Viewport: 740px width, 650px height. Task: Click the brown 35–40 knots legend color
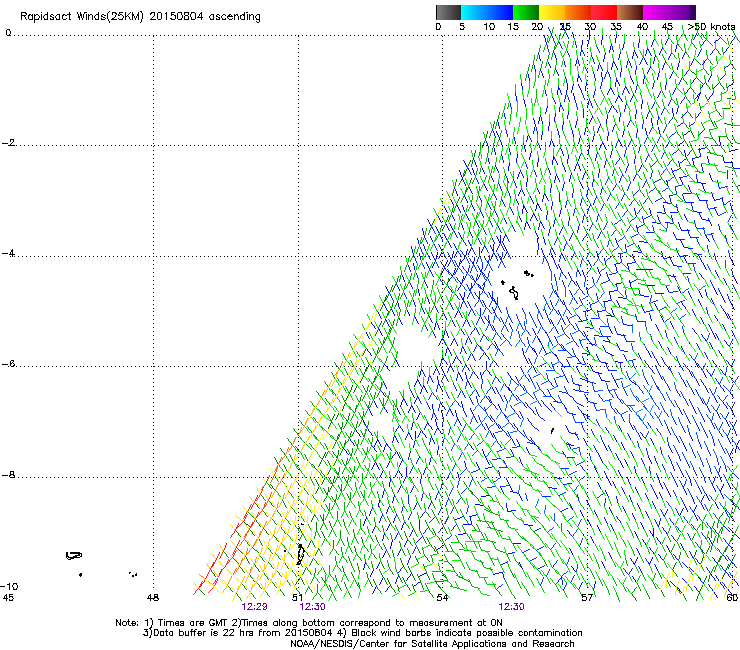tap(630, 12)
